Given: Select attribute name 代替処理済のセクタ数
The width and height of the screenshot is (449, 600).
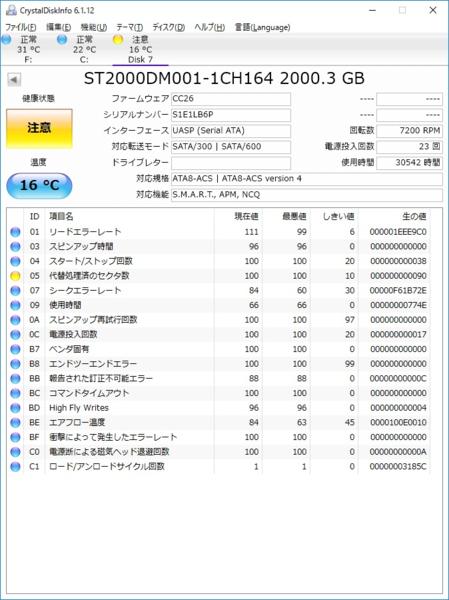Looking at the screenshot, I should coord(89,276).
